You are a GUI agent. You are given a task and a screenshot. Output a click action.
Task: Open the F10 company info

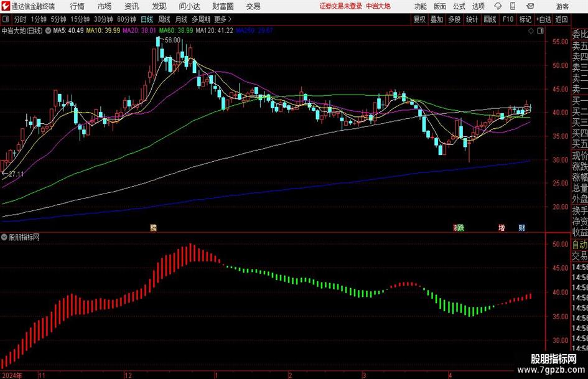(x=508, y=19)
